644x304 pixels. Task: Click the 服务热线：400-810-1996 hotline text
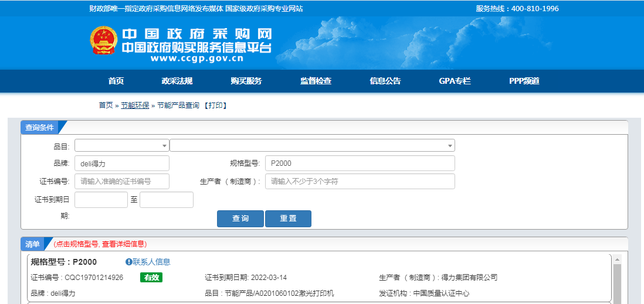pos(517,9)
